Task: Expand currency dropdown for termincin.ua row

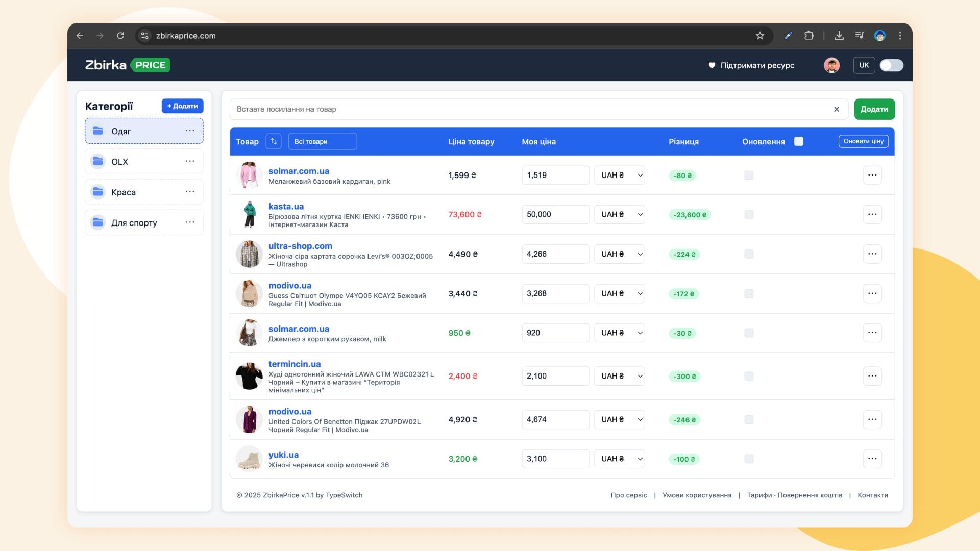Action: point(619,376)
